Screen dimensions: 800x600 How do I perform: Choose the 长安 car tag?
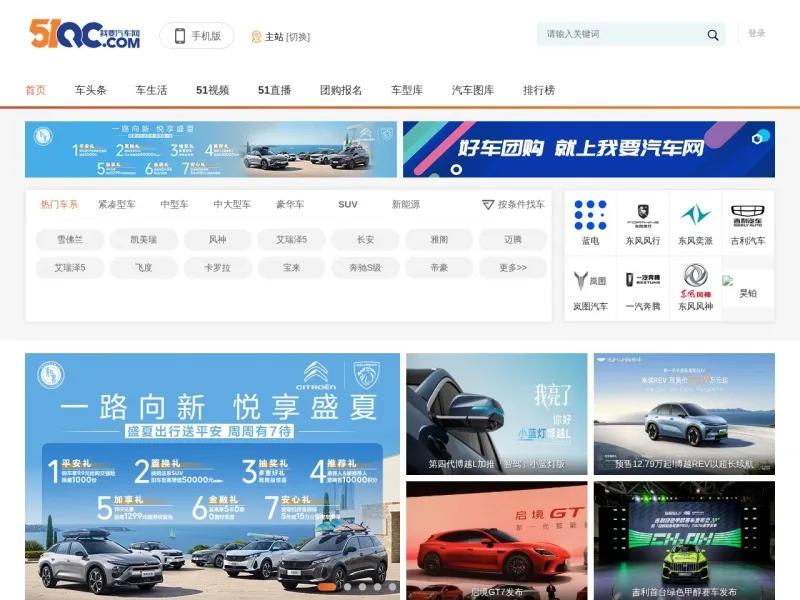[365, 239]
